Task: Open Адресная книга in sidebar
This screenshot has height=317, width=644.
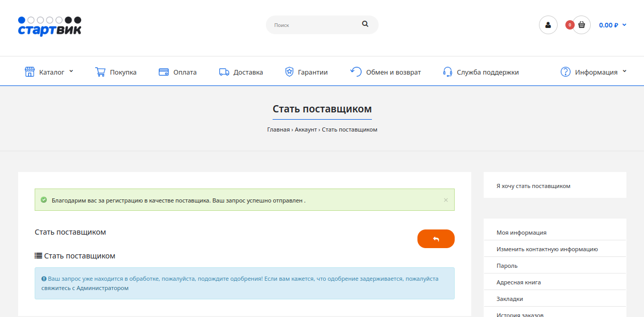Action: [518, 282]
